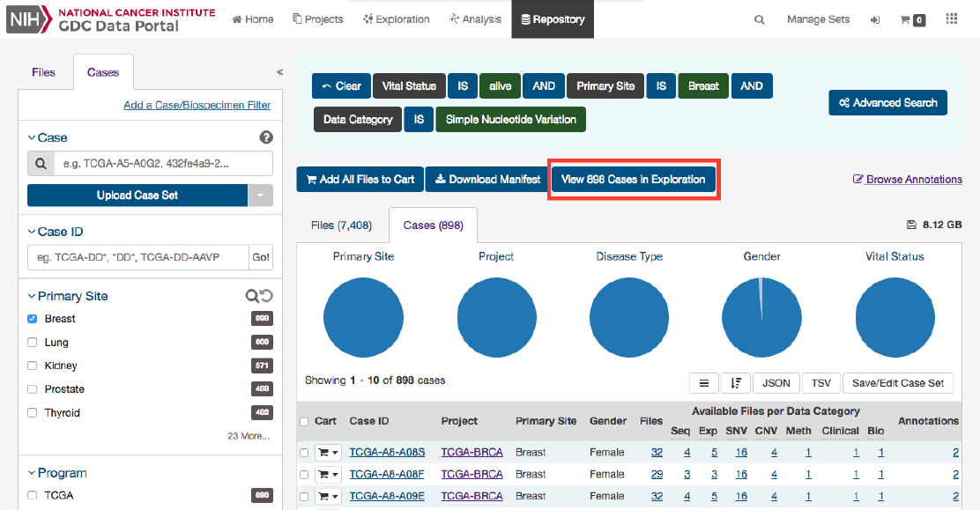This screenshot has width=980, height=510.
Task: Open Projects in navigation
Action: point(318,19)
